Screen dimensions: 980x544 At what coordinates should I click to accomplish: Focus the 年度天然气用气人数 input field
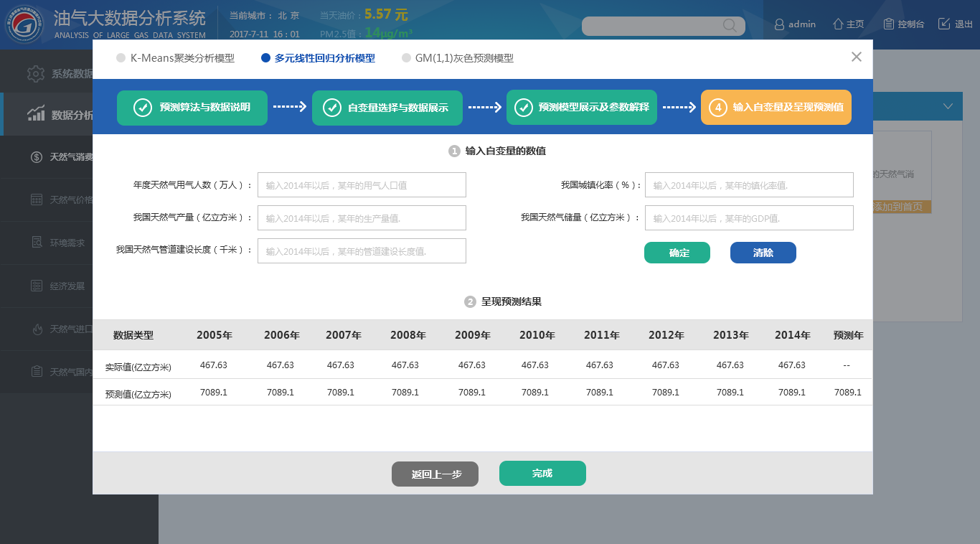[362, 184]
